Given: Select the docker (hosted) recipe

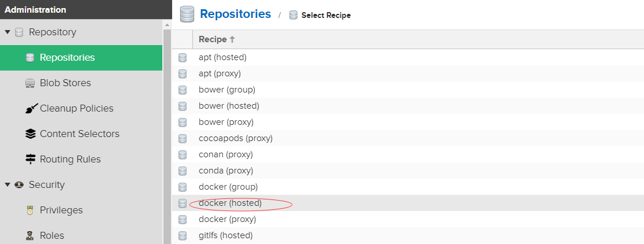Looking at the screenshot, I should tap(230, 204).
